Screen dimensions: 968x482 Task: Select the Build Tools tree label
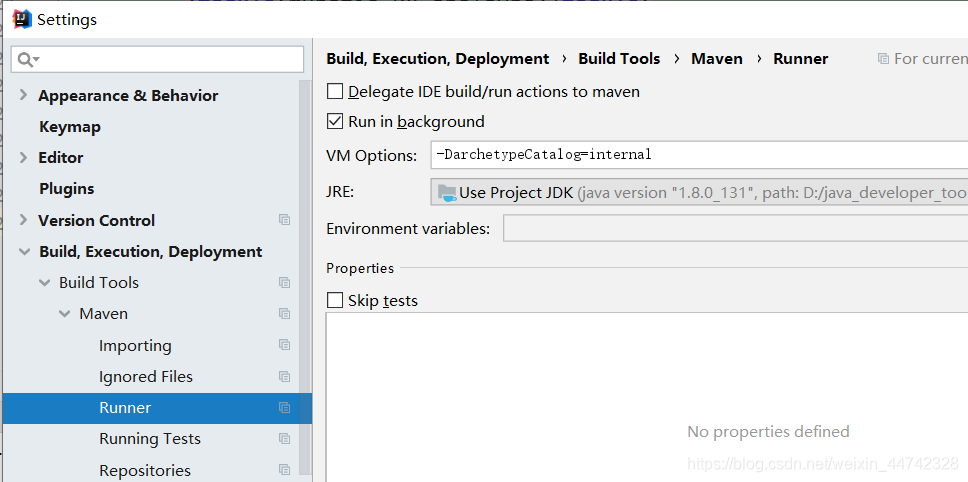pyautogui.click(x=99, y=283)
